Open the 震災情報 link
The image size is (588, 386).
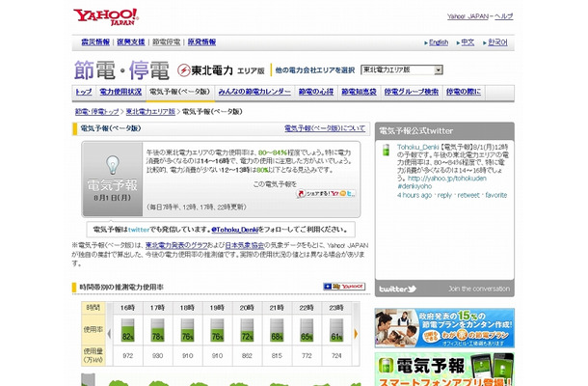tap(95, 42)
